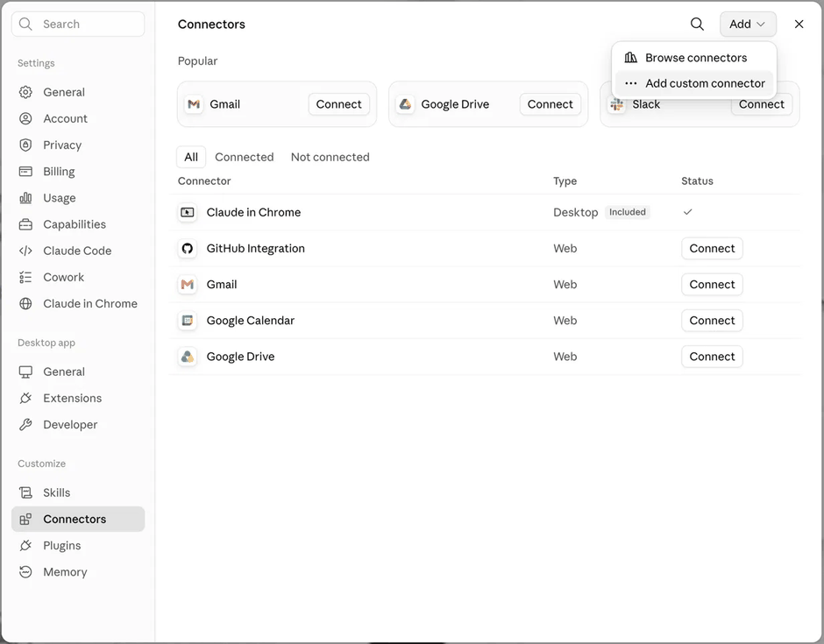824x644 pixels.
Task: Connect Gmail in the connector table
Action: (712, 284)
